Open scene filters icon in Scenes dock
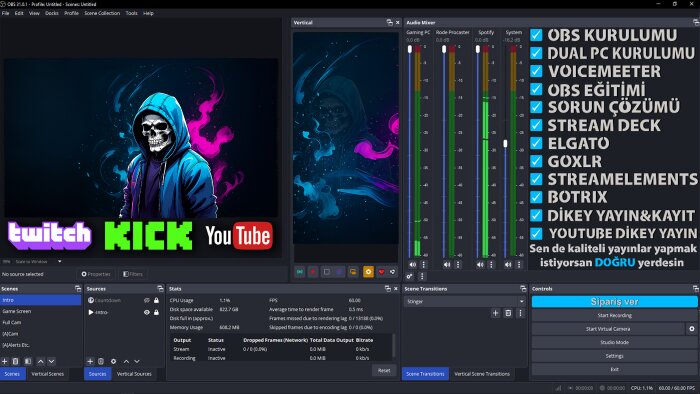 tap(28, 361)
